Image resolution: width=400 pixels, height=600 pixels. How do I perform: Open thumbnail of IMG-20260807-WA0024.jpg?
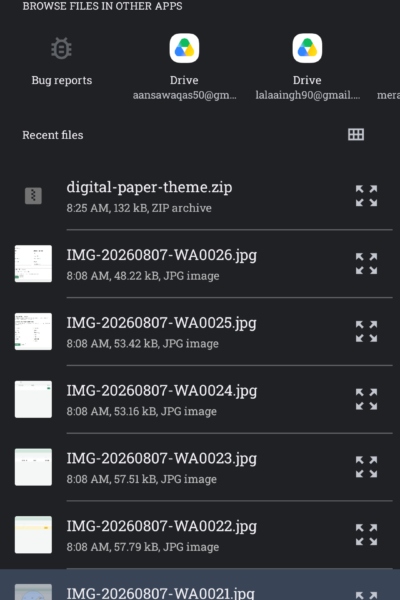tap(33, 399)
